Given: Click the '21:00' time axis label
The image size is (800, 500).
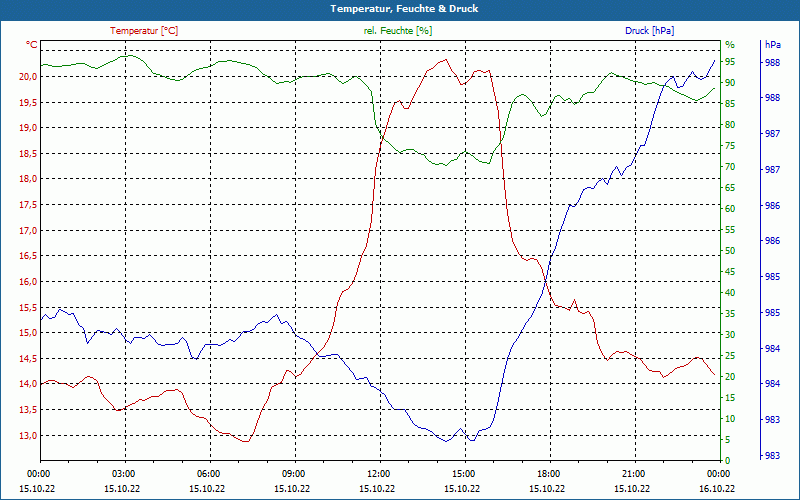Looking at the screenshot, I should [x=632, y=473].
